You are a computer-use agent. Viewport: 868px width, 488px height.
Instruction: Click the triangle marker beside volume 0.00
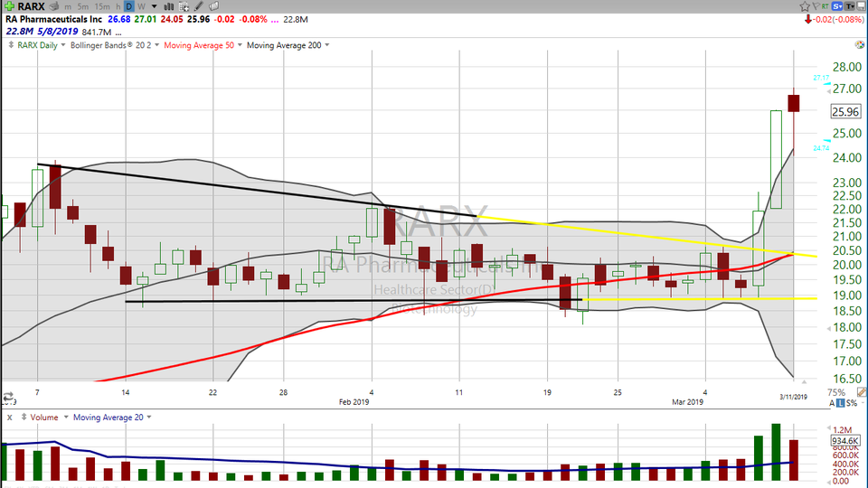click(829, 481)
